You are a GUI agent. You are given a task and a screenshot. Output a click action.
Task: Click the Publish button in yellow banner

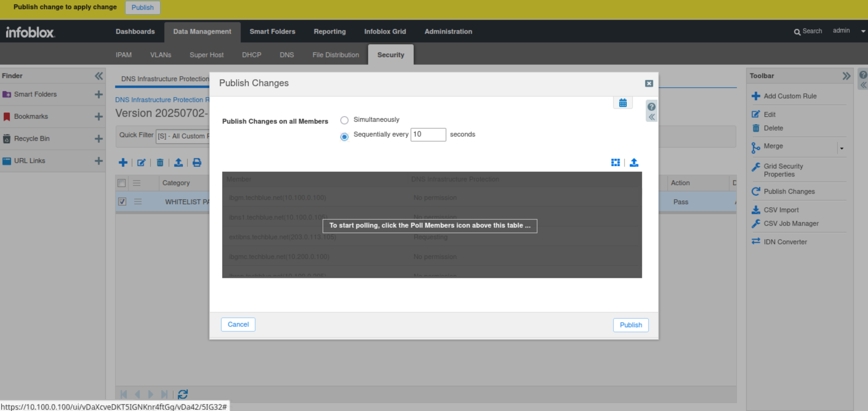pyautogui.click(x=143, y=7)
